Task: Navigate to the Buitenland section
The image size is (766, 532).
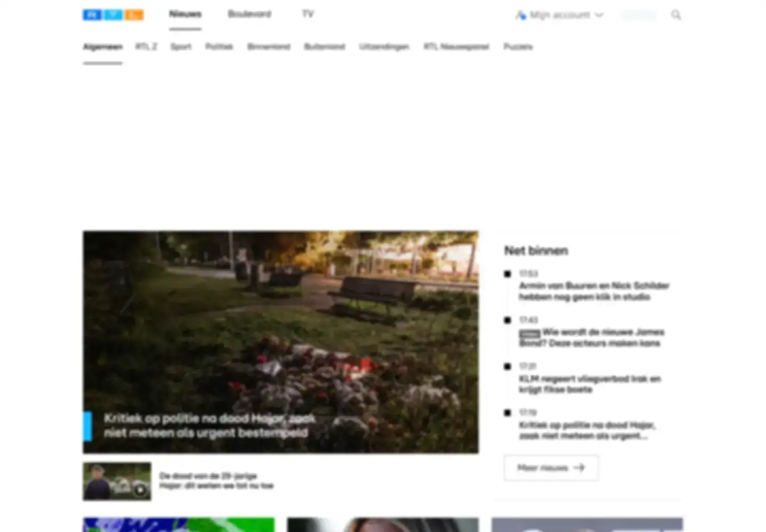Action: click(324, 47)
